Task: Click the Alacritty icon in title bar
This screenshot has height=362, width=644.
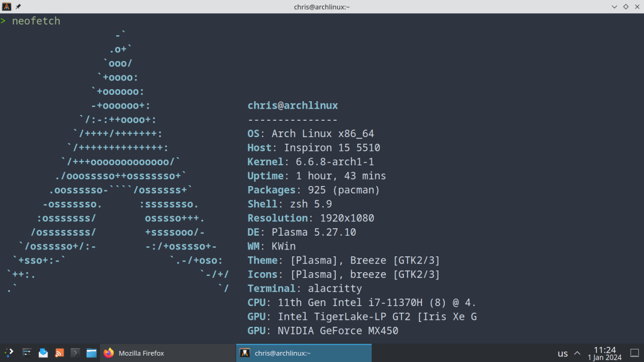Action: [6, 6]
